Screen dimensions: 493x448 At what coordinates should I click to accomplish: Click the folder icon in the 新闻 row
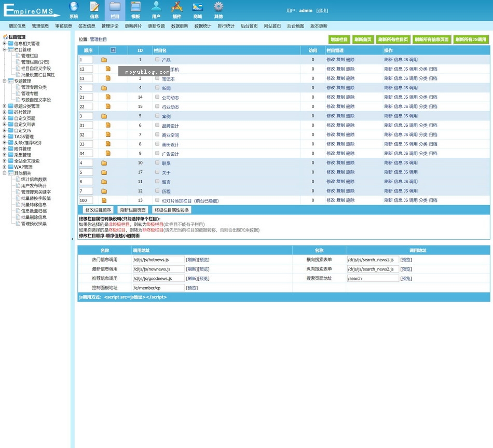click(104, 88)
